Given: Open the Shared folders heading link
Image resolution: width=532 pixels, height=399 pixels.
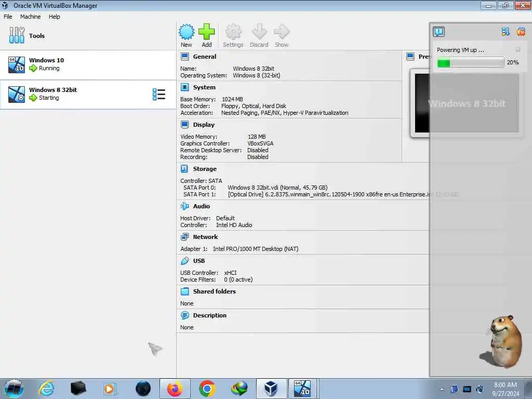Looking at the screenshot, I should (215, 291).
